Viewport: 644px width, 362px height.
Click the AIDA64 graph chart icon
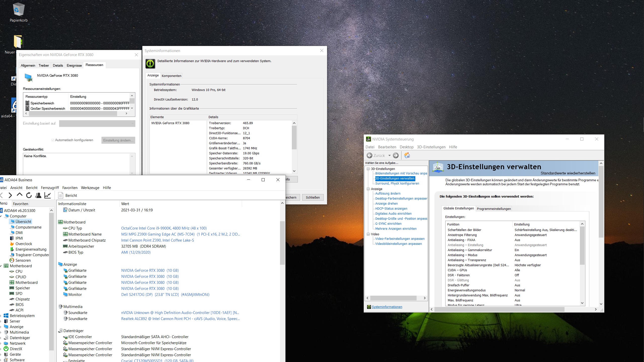[48, 195]
